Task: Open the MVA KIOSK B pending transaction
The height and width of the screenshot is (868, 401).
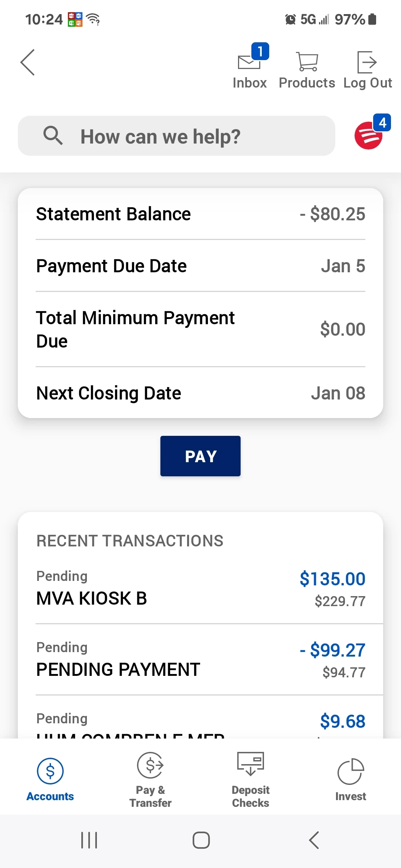Action: 200,588
